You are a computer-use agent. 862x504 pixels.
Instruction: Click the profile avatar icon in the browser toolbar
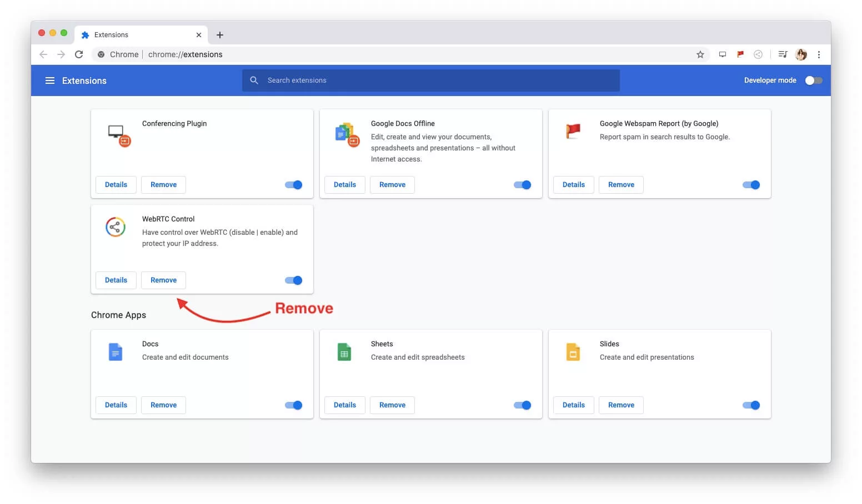point(801,54)
